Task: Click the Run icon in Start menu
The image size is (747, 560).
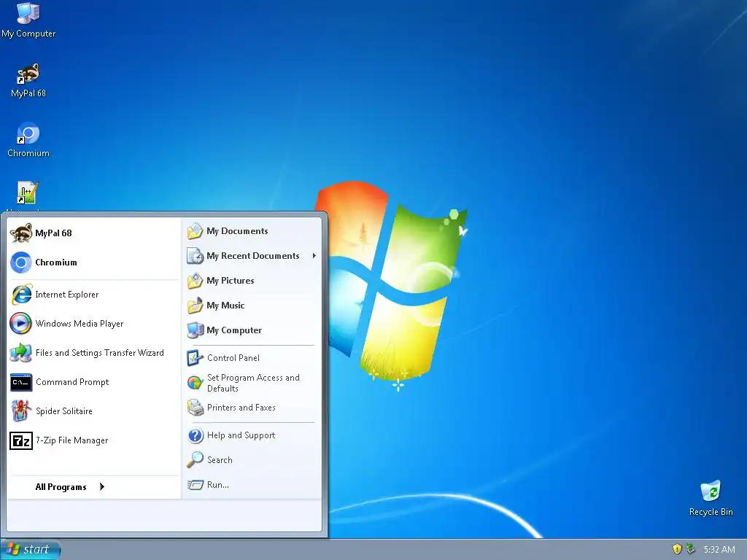Action: tap(195, 485)
